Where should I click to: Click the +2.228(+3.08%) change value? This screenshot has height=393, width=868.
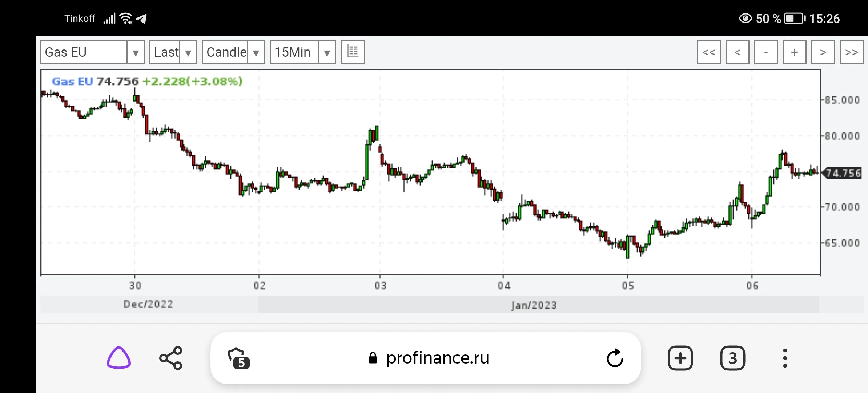192,81
